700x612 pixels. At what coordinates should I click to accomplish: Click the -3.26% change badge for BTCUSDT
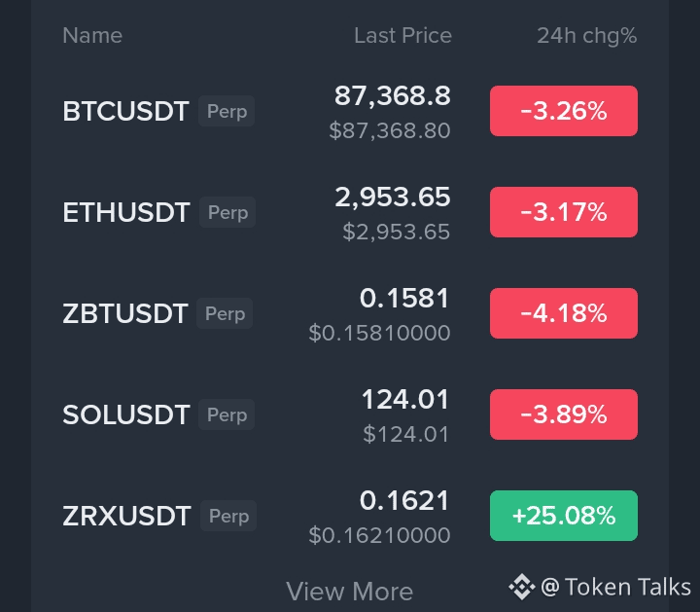pyautogui.click(x=564, y=111)
